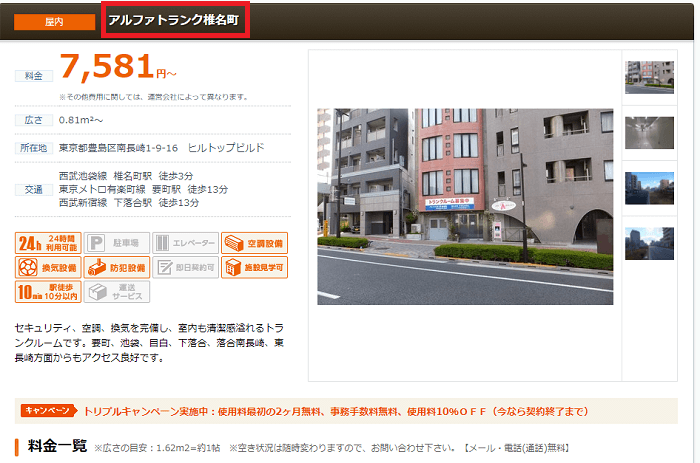The height and width of the screenshot is (463, 700).
Task: Select the fourth street view thumbnail
Action: [x=649, y=243]
